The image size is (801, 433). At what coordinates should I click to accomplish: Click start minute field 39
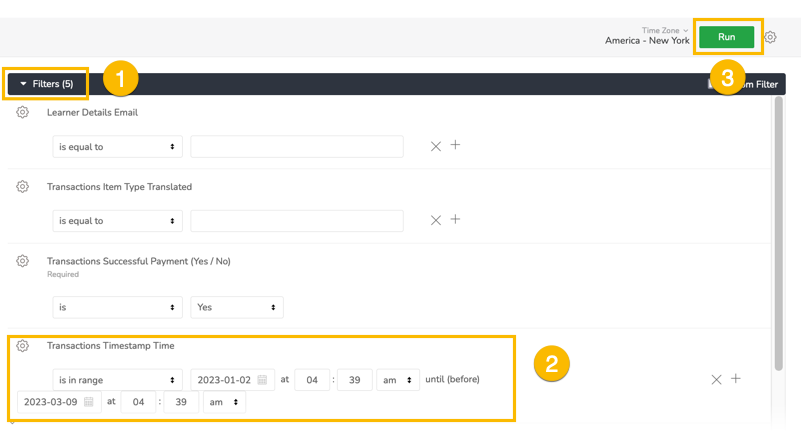pos(355,380)
